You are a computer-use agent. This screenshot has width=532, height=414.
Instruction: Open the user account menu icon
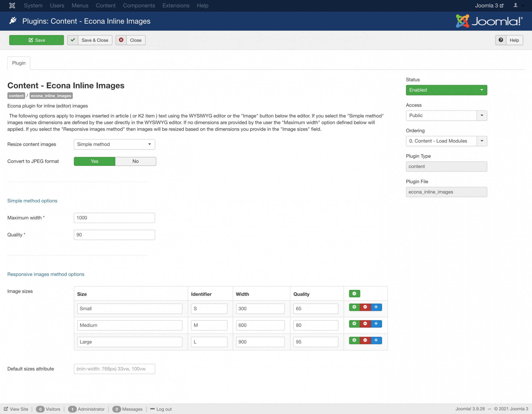516,5
